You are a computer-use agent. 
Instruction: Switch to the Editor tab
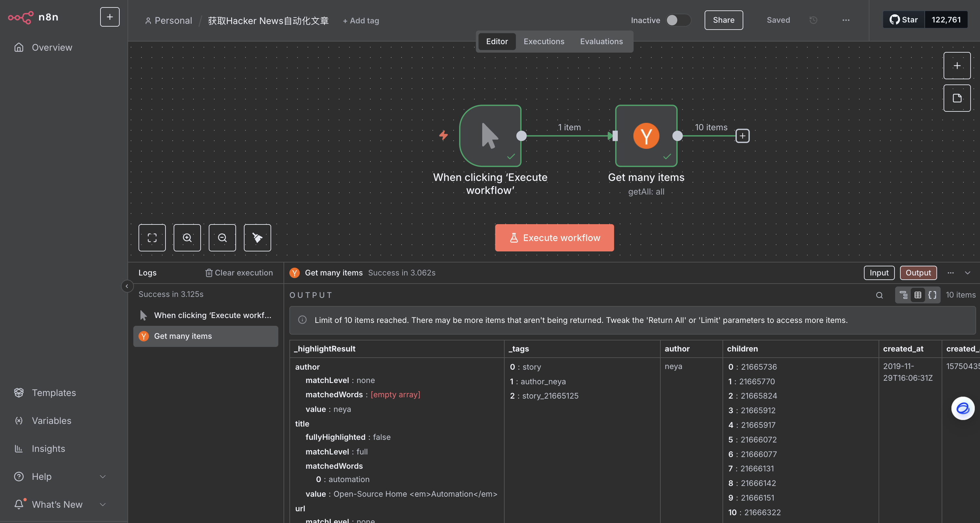click(497, 42)
